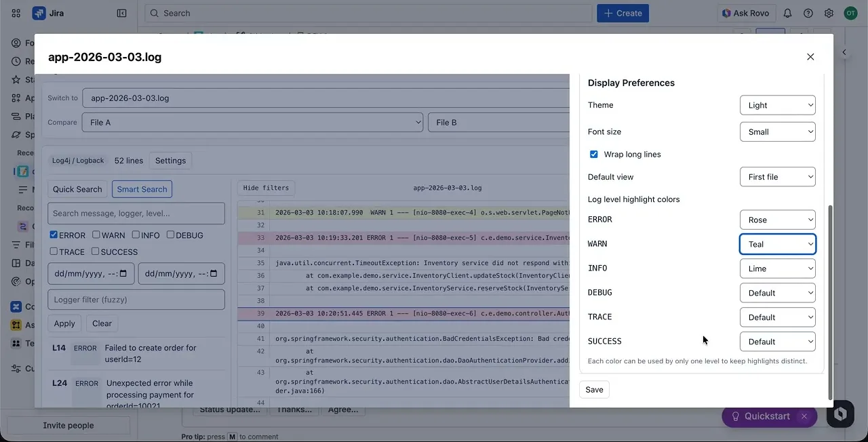
Task: Close the app-2026-03-03.log dialog
Action: coord(810,57)
